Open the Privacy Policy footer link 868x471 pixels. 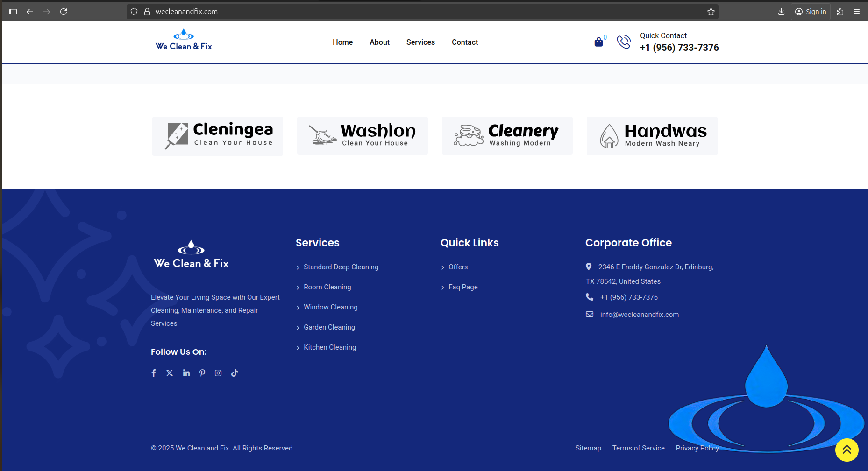click(697, 448)
